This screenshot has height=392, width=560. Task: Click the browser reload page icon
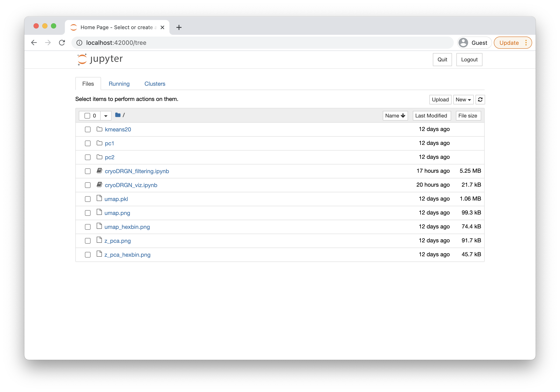coord(62,43)
